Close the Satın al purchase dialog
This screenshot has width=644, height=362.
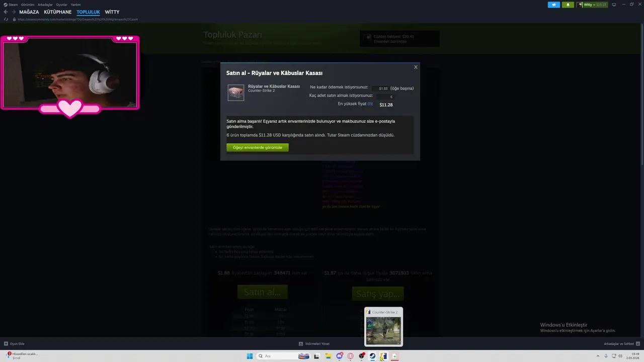click(x=416, y=67)
